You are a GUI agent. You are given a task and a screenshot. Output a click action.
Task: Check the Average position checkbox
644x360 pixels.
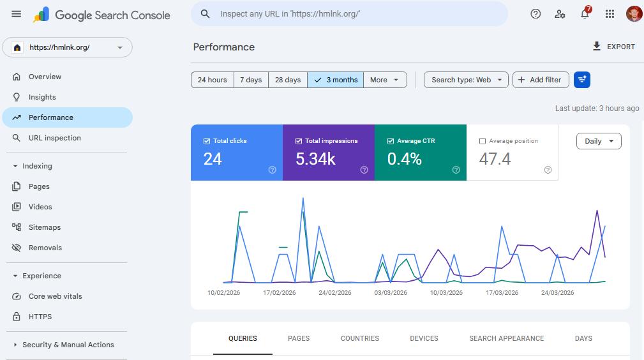pyautogui.click(x=483, y=141)
